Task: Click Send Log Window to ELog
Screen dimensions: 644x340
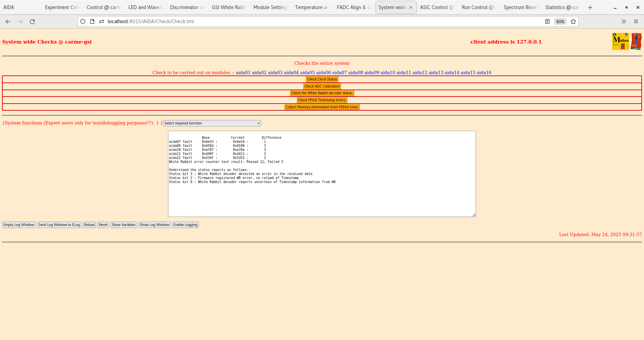Action: pyautogui.click(x=59, y=225)
